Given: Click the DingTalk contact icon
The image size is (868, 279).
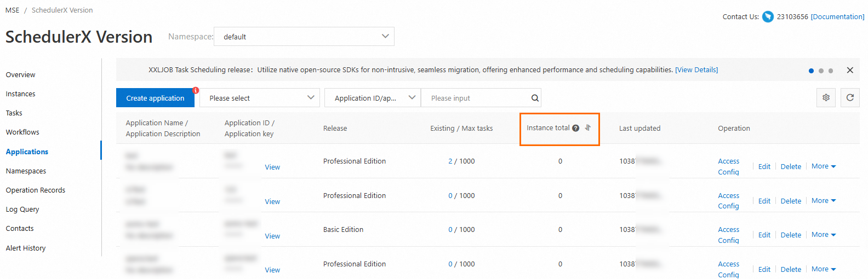Looking at the screenshot, I should point(768,17).
